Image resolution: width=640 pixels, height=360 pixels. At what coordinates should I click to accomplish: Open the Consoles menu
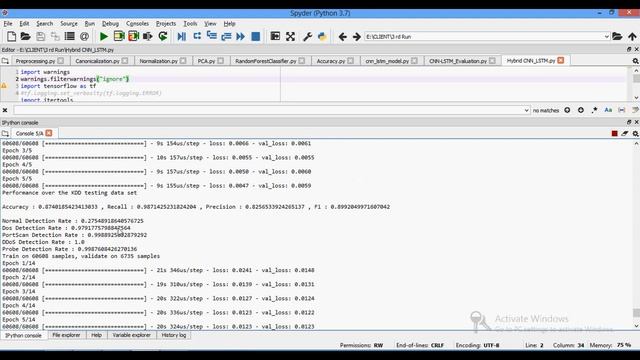(138, 24)
